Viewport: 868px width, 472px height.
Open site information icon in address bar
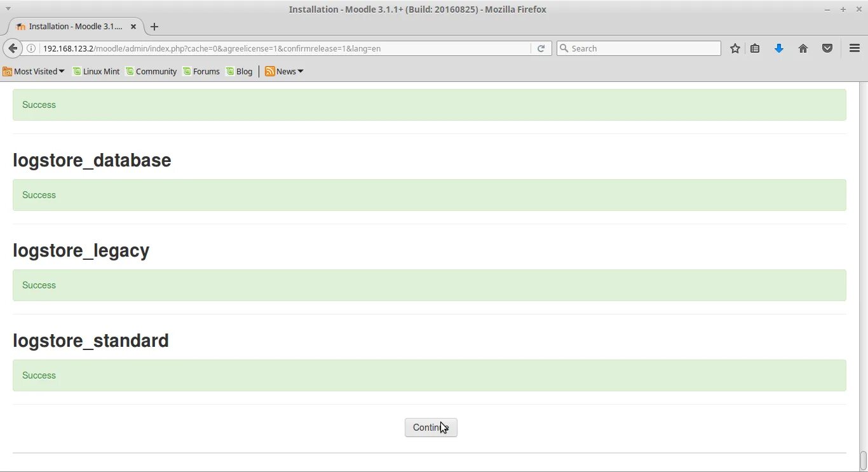click(31, 48)
